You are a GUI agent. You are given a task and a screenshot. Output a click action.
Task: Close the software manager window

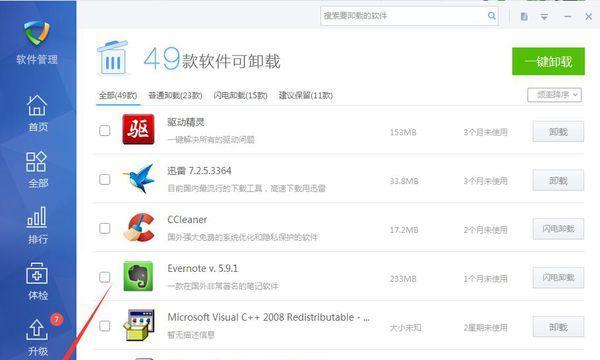click(x=589, y=16)
